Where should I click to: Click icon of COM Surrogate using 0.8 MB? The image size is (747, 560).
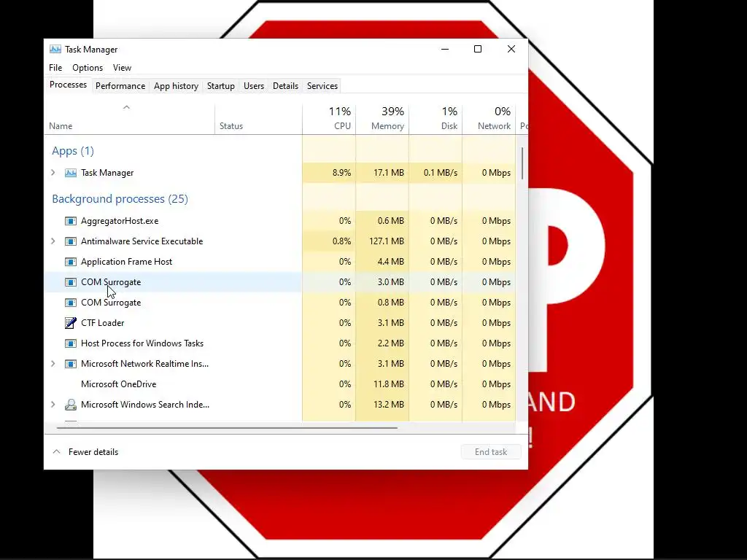(x=71, y=303)
